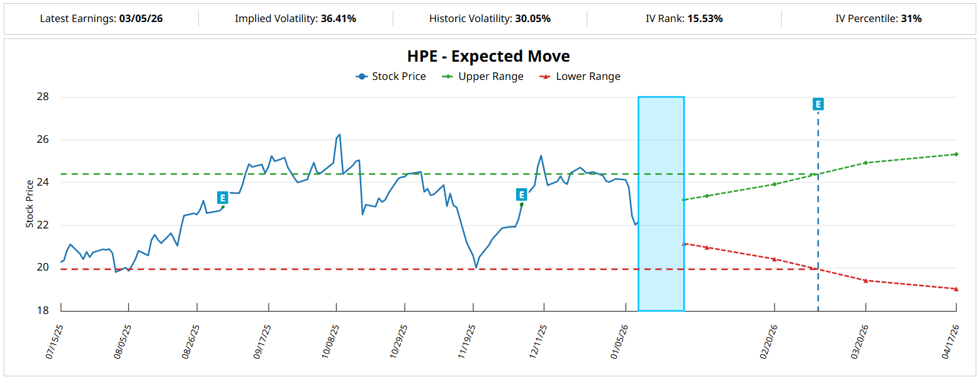Click the red lower range triangle at 02/20/26

[x=774, y=259]
